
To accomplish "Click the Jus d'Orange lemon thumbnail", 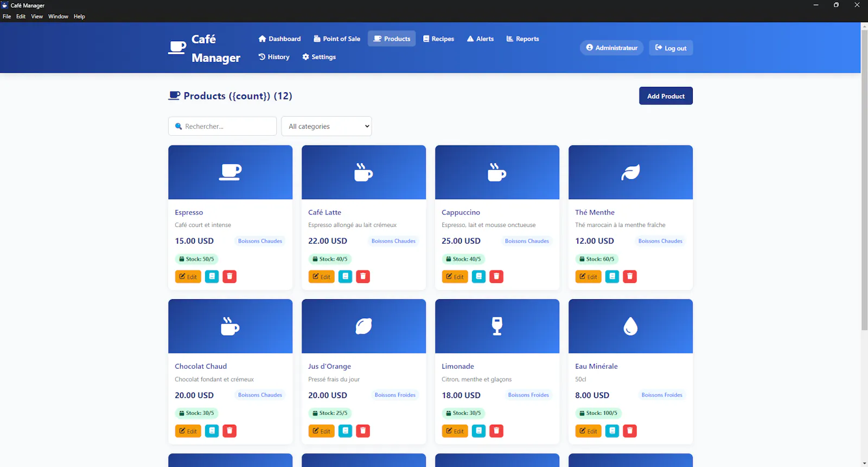I will (363, 326).
